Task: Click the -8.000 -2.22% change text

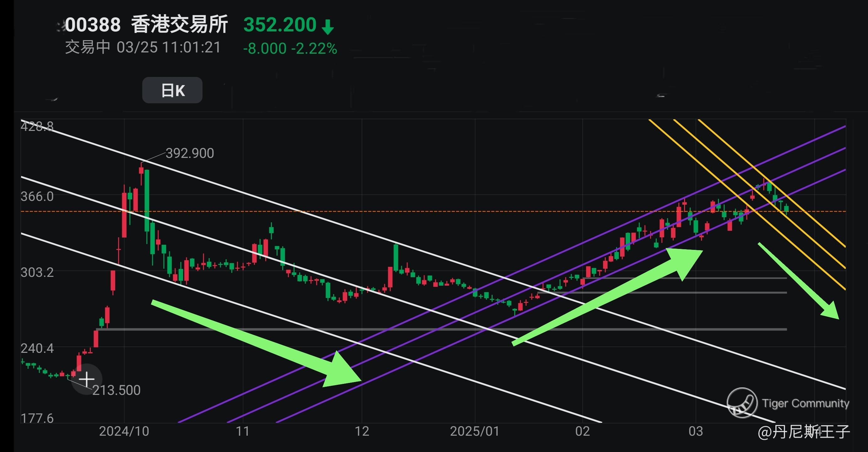Action: (290, 49)
